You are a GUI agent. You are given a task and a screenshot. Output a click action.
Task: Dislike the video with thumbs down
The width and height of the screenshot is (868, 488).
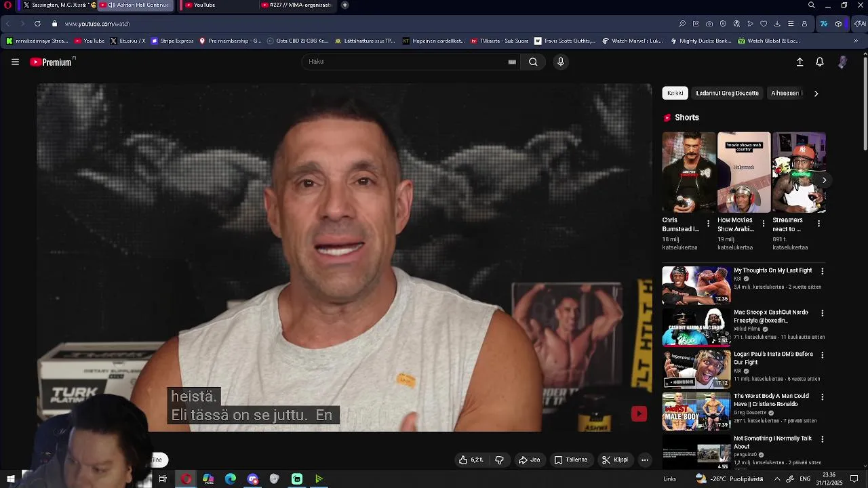500,460
